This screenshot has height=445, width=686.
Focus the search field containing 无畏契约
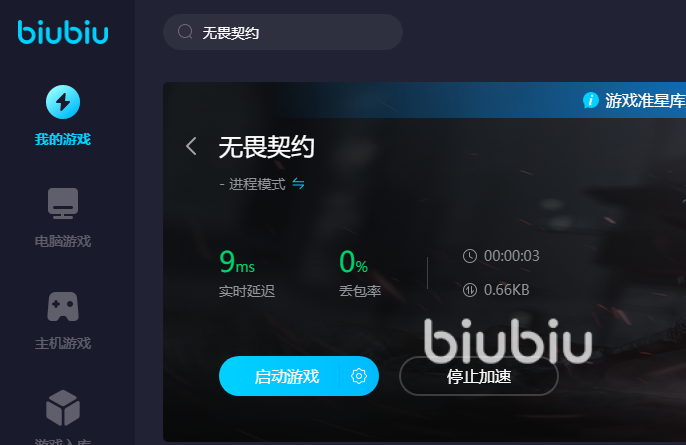click(x=283, y=32)
